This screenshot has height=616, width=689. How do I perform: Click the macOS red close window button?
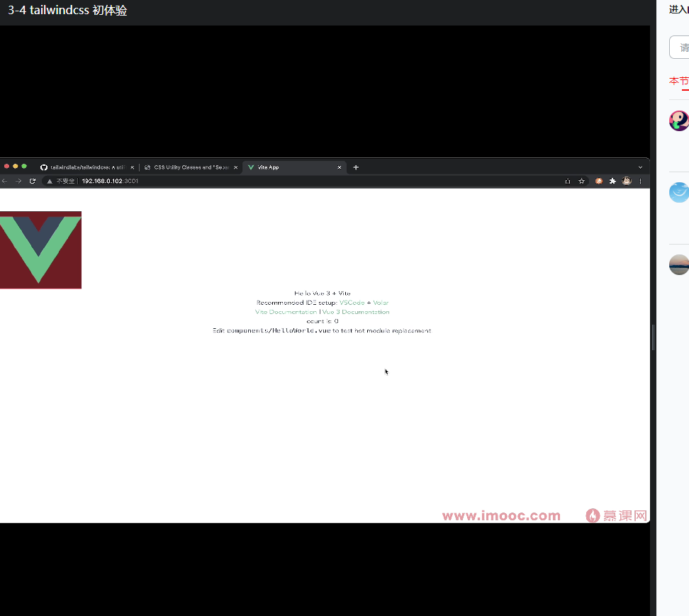(6, 166)
